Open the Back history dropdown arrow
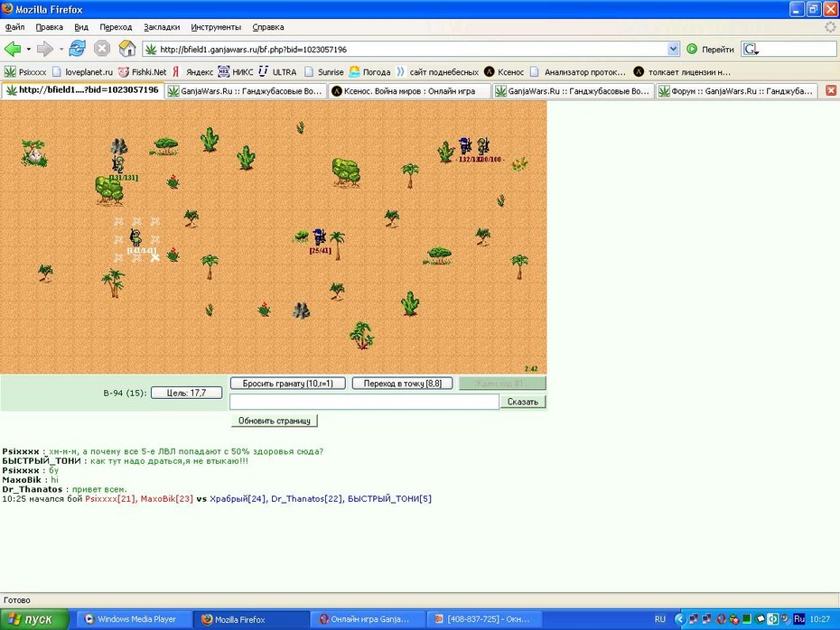The image size is (840, 630). coord(28,50)
